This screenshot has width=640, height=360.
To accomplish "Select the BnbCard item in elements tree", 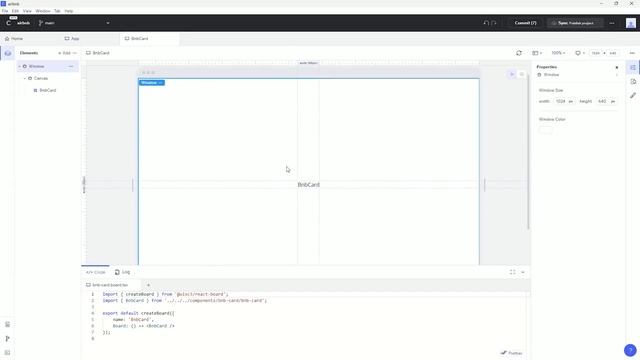I will [x=48, y=90].
